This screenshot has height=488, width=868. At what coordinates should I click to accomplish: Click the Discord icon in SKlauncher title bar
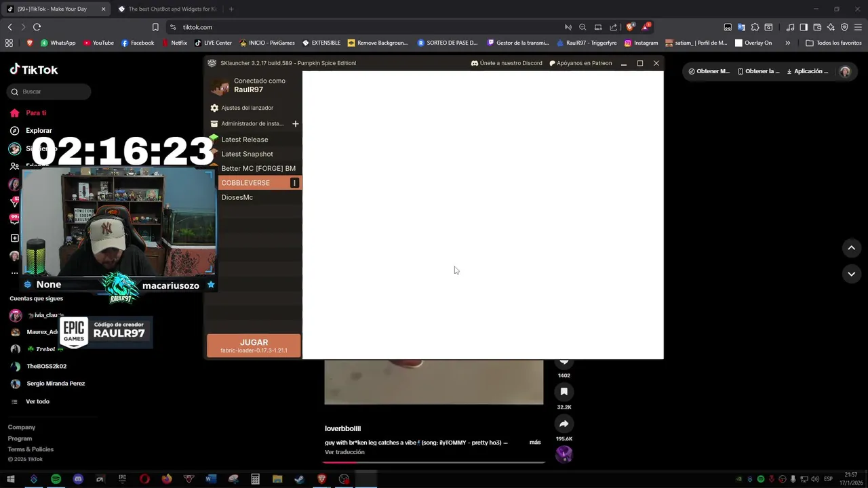click(474, 63)
